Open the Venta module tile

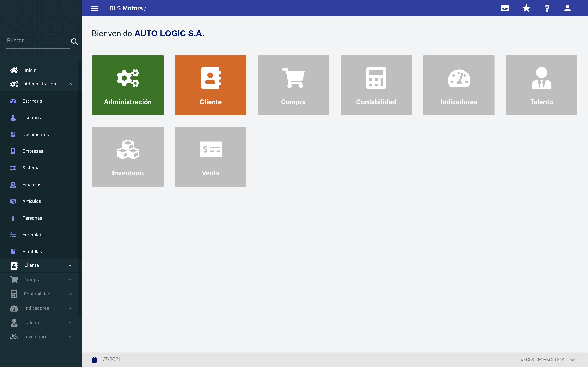[210, 157]
